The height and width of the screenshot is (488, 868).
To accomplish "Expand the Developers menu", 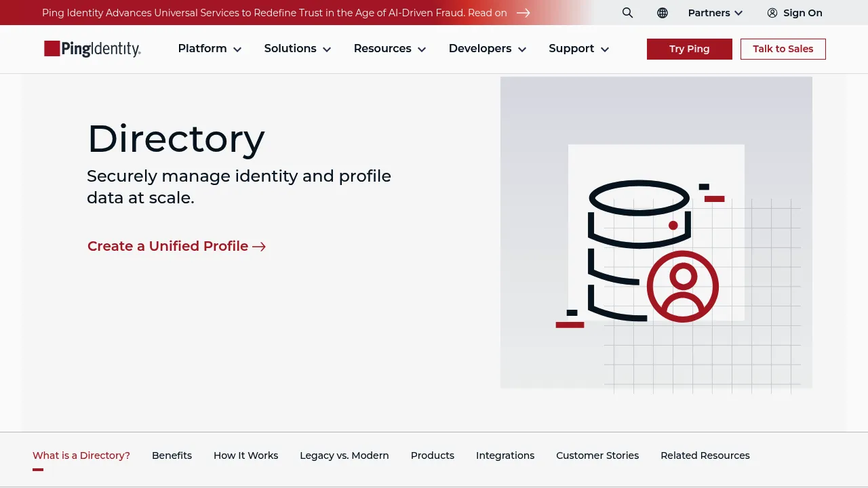I will 488,49.
